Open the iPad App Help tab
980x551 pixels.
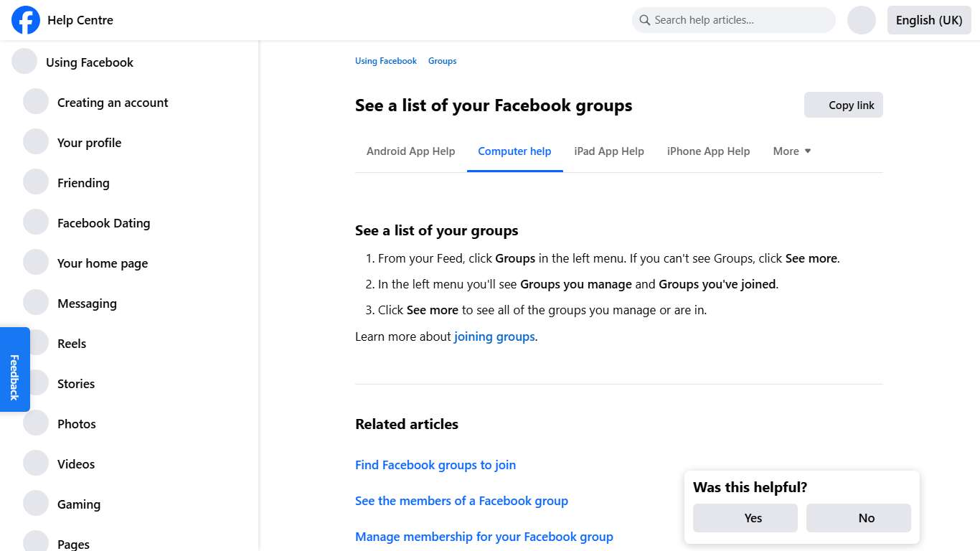point(608,151)
